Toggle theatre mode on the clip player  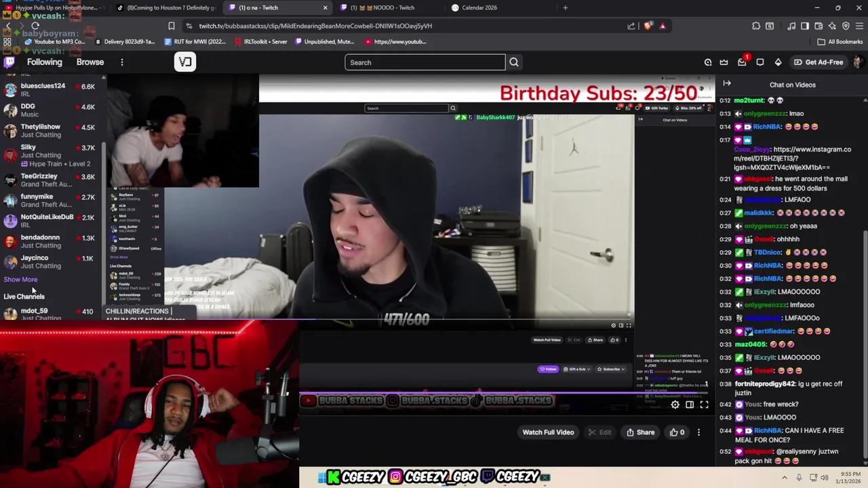(x=690, y=405)
